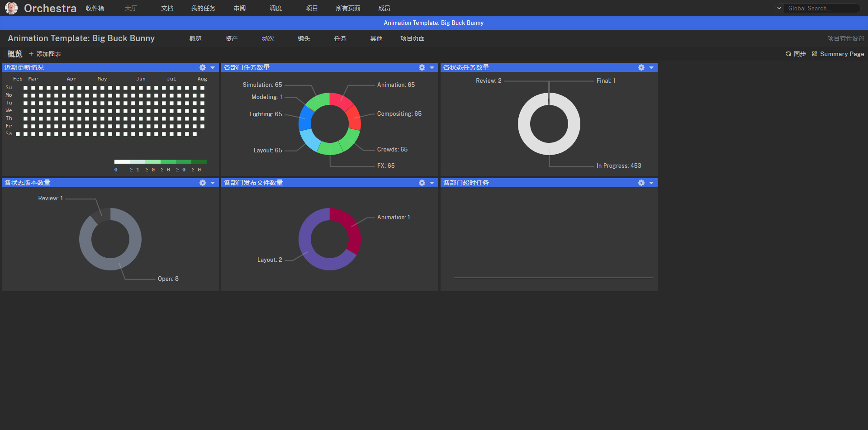Screen dimensions: 868x430
Task: Expand dropdown arrow on 各部门任务数量 widget
Action: click(x=432, y=67)
